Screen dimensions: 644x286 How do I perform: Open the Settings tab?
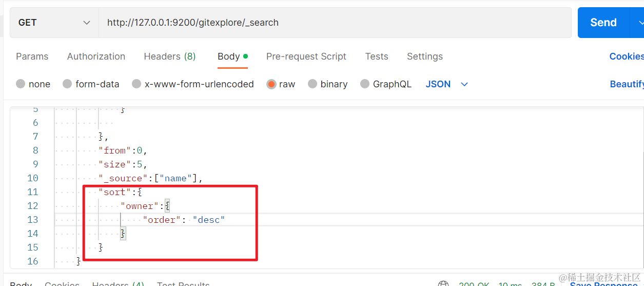425,56
